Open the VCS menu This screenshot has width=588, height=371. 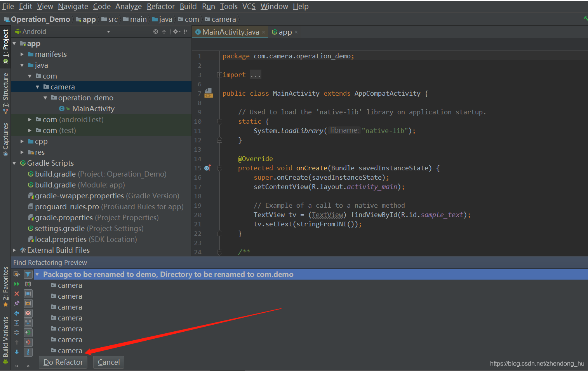coord(249,7)
